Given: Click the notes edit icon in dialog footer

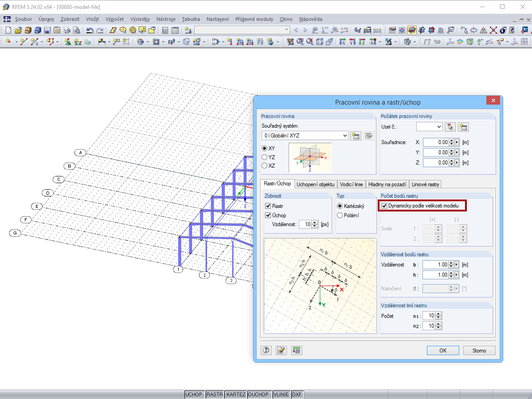Looking at the screenshot, I should coord(281,350).
